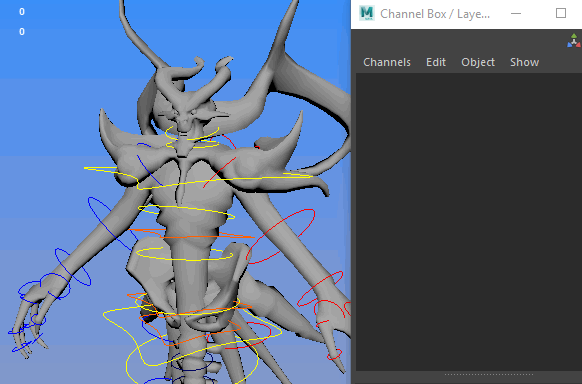Click the dotted panel divider handle
Viewport: 582px width, 384px height.
(488, 374)
